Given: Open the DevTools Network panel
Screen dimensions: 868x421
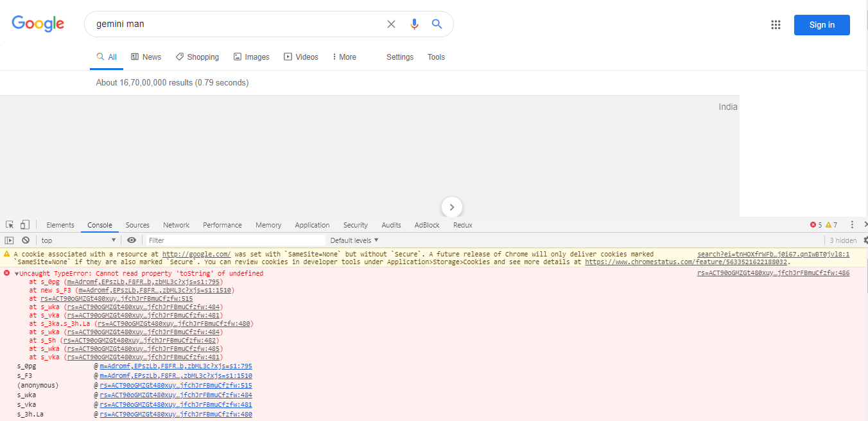Looking at the screenshot, I should pyautogui.click(x=176, y=225).
